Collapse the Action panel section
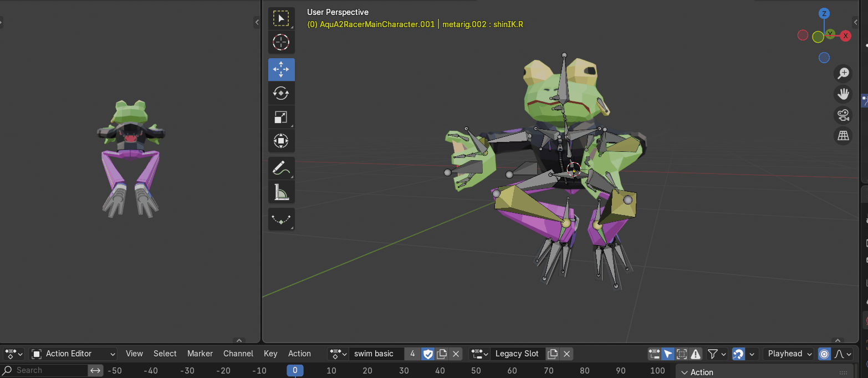Viewport: 868px width, 378px height. 685,372
